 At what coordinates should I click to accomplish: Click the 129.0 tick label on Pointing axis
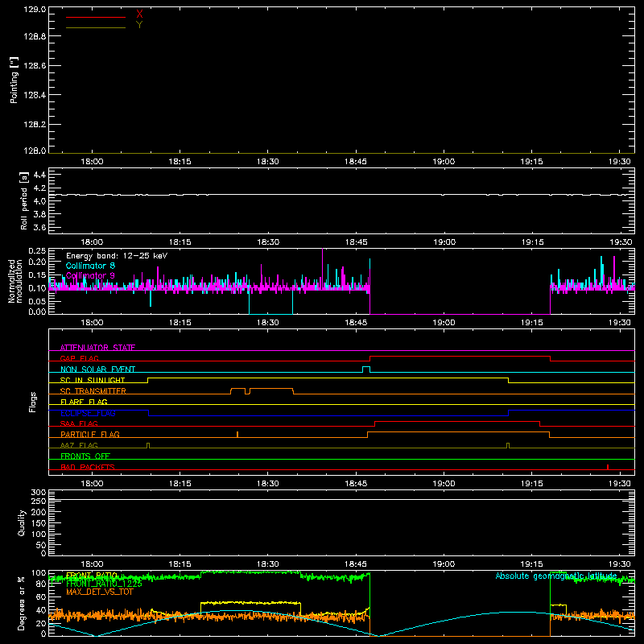(x=35, y=10)
